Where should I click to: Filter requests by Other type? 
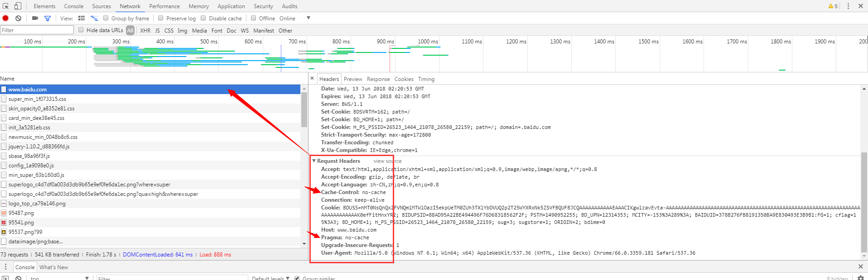point(285,30)
